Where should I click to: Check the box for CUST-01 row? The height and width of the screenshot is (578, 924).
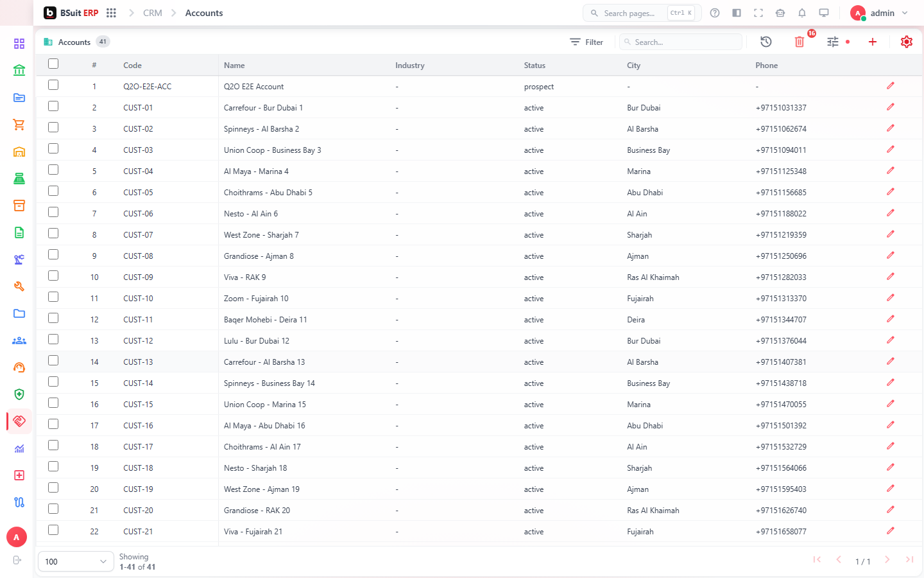[53, 106]
